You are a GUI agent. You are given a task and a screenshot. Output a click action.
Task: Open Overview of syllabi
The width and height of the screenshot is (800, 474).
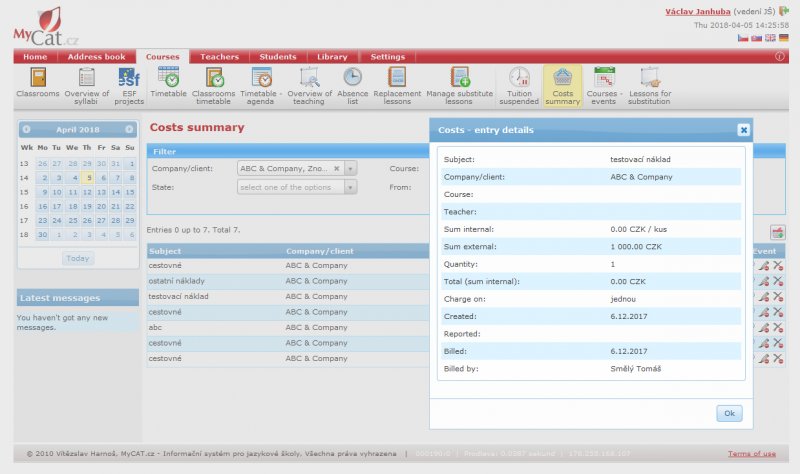coord(87,78)
